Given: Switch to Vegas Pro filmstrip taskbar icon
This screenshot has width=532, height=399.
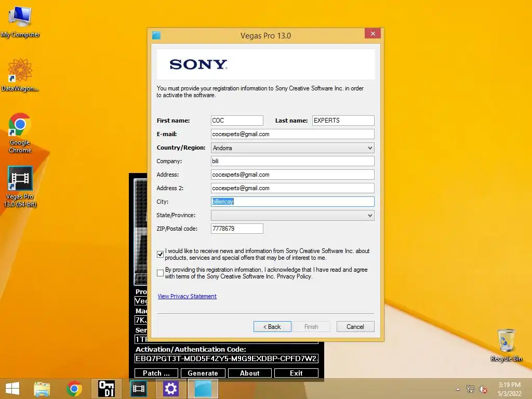Looking at the screenshot, I should pos(138,389).
